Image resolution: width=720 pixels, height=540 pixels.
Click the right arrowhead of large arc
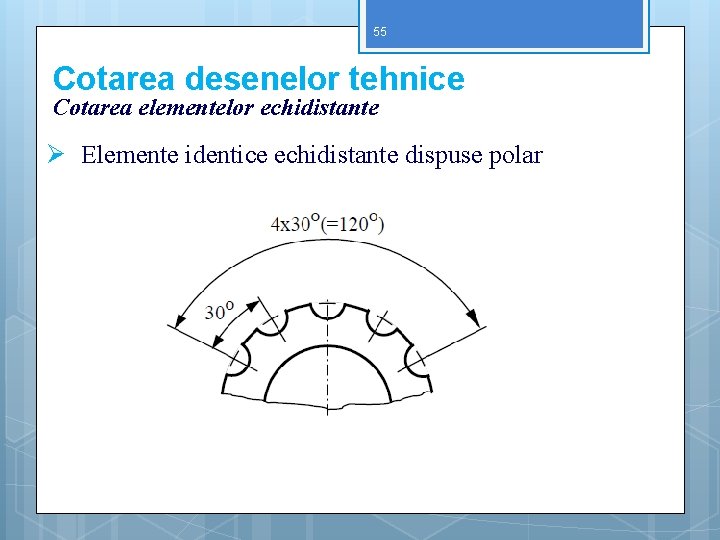click(x=472, y=317)
